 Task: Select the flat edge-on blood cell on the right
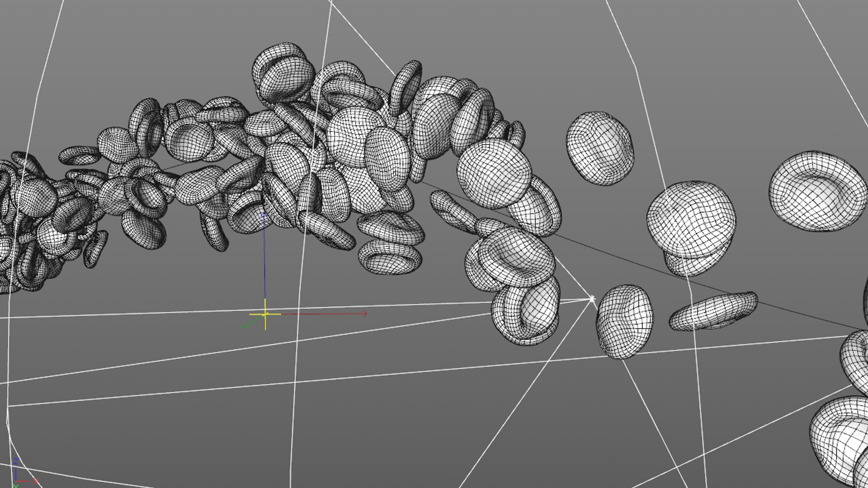point(713,311)
